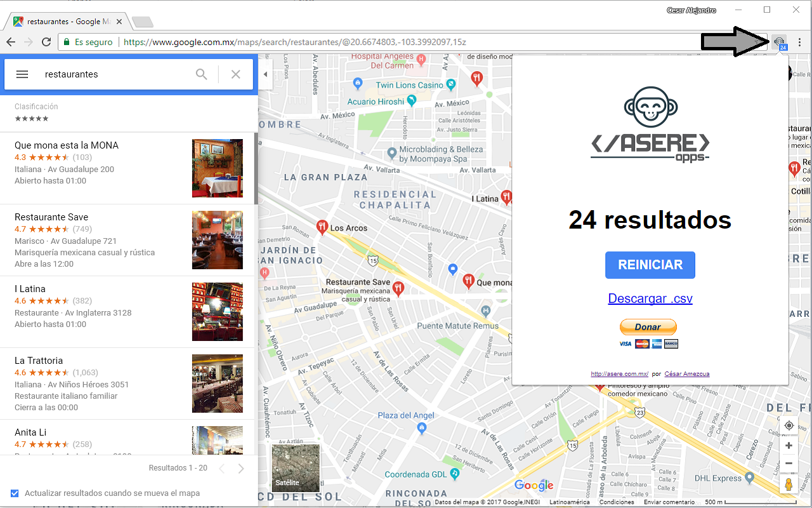
Task: Click the browser address bar URL
Action: click(295, 42)
